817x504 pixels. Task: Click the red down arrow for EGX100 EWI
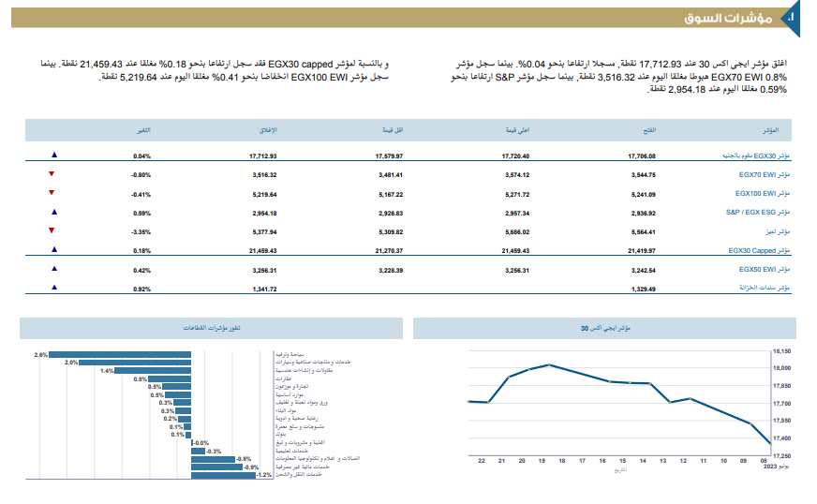(52, 193)
